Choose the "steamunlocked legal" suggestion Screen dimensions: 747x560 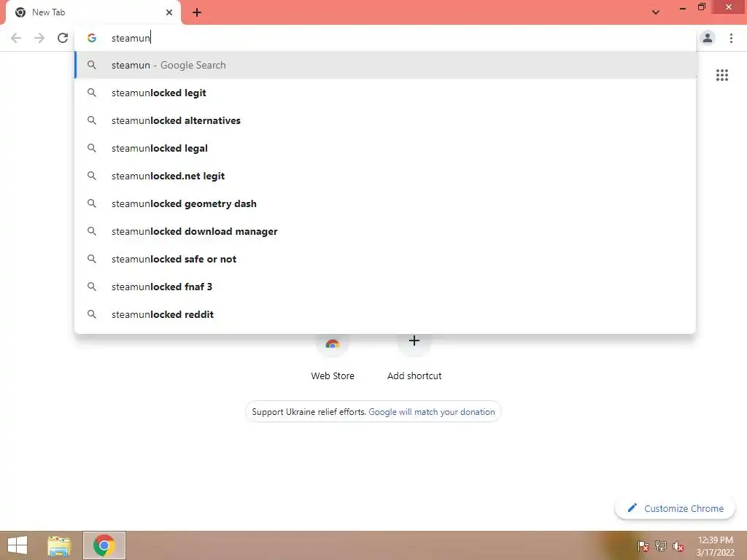click(x=385, y=148)
